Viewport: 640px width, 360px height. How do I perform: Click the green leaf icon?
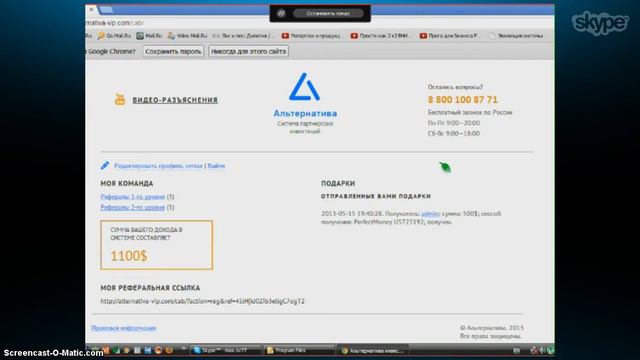coord(445,167)
